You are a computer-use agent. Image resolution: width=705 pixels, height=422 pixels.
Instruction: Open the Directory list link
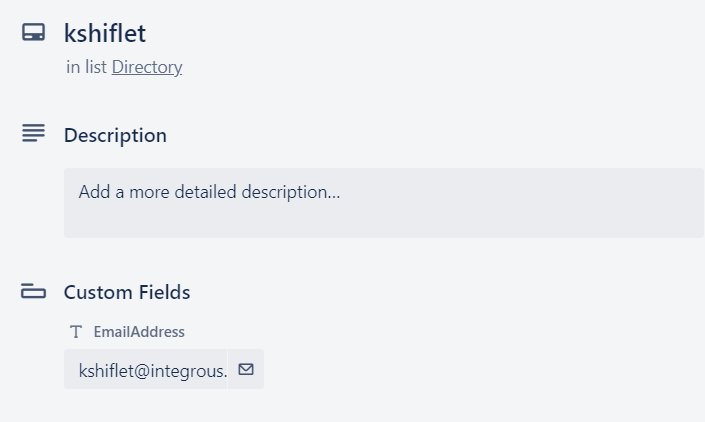147,67
